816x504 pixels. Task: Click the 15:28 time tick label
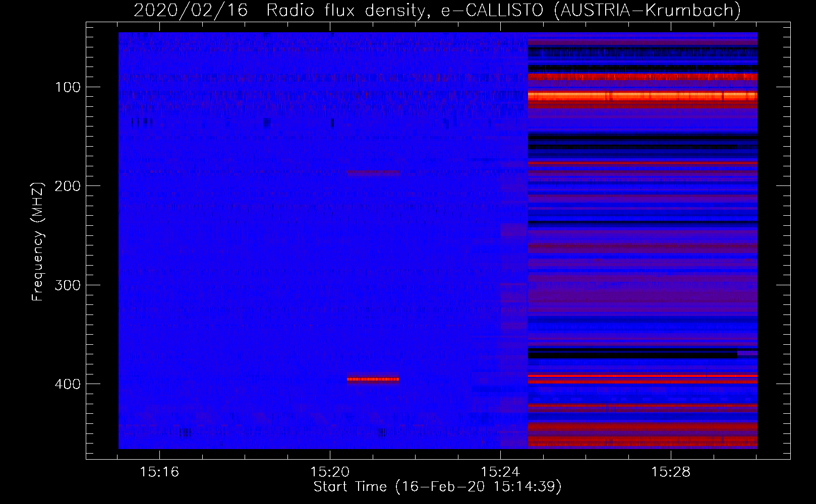671,472
